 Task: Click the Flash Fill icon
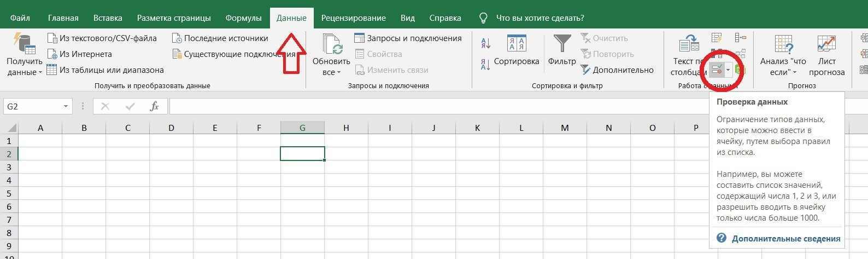tap(717, 38)
